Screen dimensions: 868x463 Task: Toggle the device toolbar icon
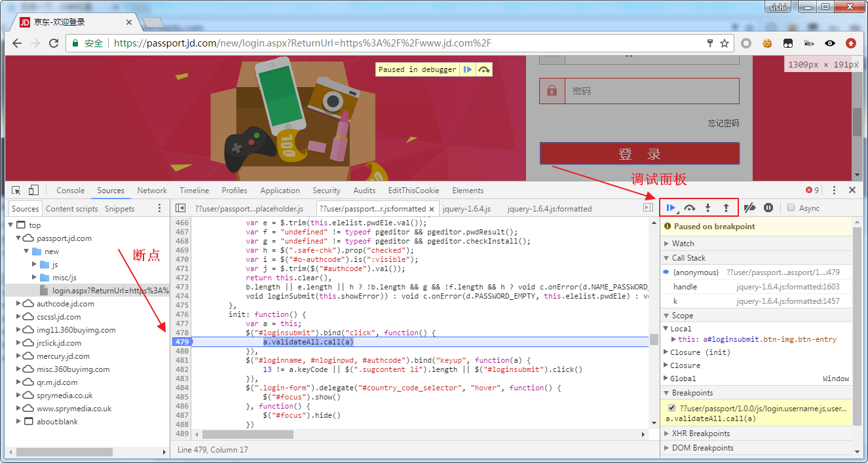(x=33, y=191)
